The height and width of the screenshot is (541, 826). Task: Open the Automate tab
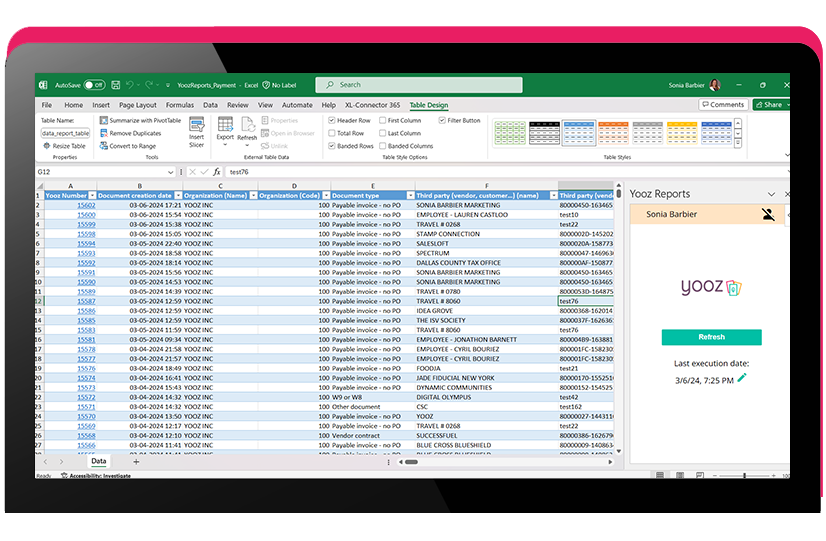[x=297, y=105]
